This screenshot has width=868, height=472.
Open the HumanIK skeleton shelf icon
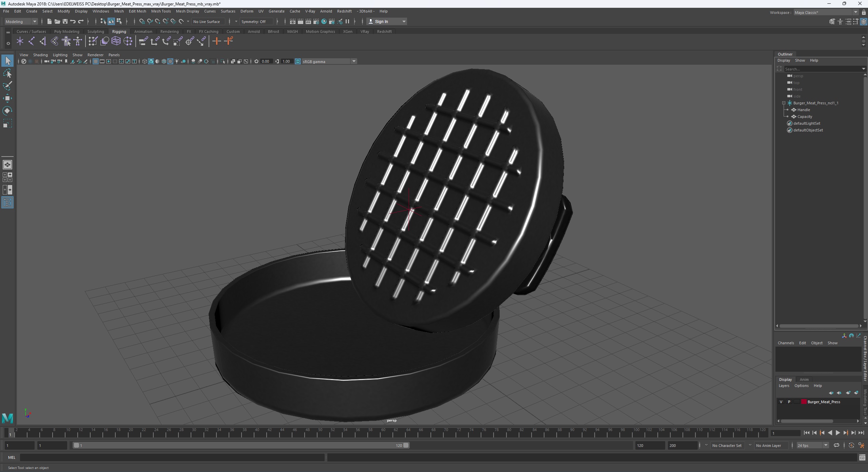tap(78, 41)
